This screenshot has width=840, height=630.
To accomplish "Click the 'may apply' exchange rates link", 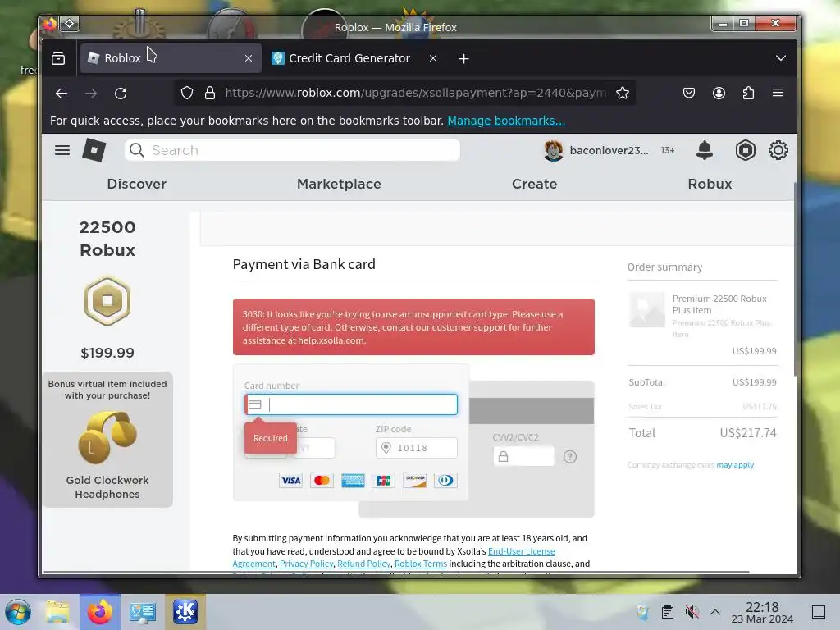I will (735, 465).
